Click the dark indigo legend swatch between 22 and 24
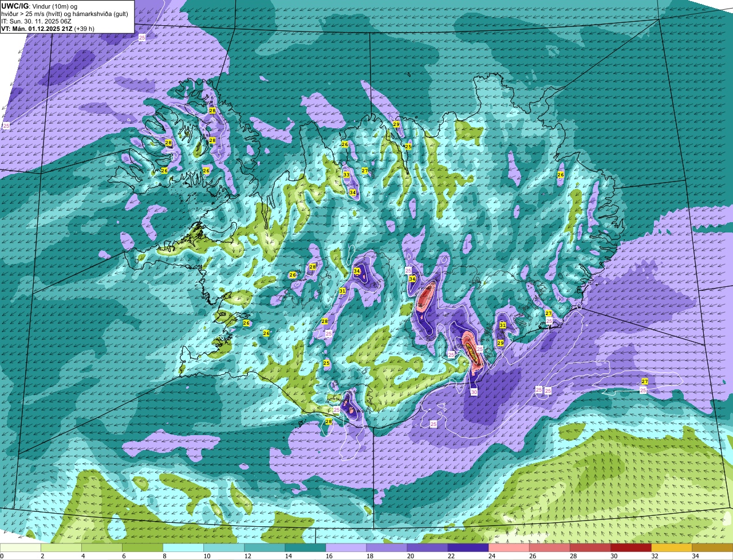733x560 pixels. tap(468, 547)
